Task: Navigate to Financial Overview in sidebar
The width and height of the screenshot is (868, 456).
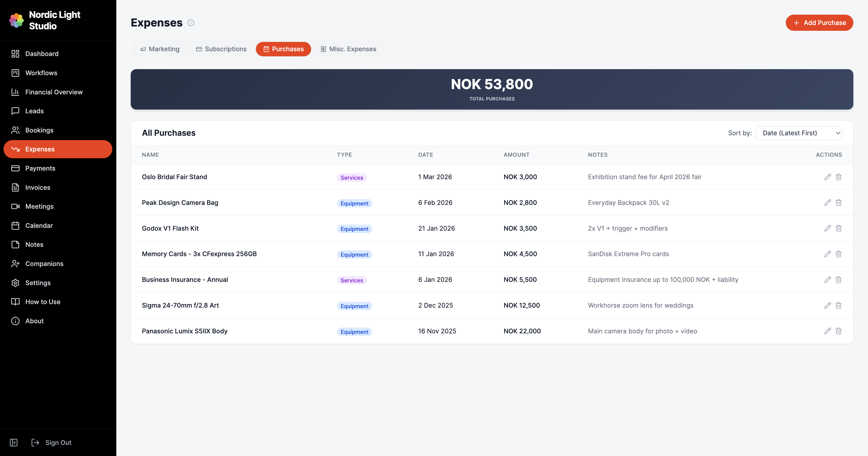Action: click(x=53, y=92)
